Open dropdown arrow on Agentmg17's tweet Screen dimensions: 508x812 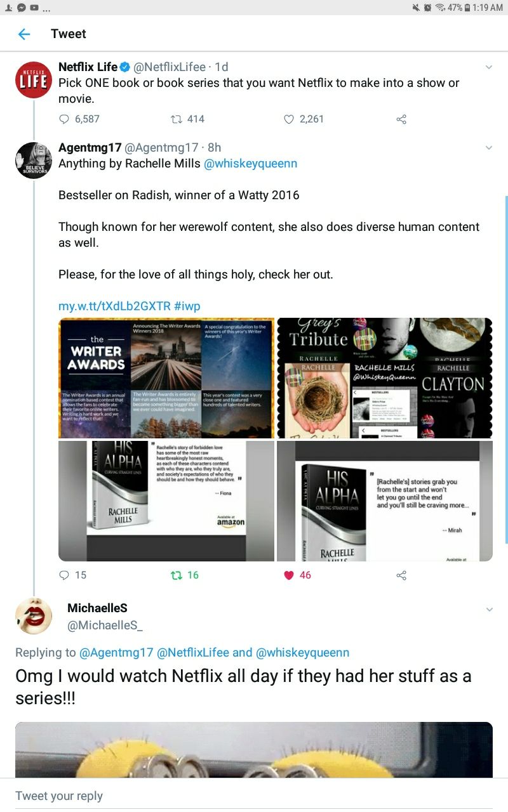pos(488,148)
